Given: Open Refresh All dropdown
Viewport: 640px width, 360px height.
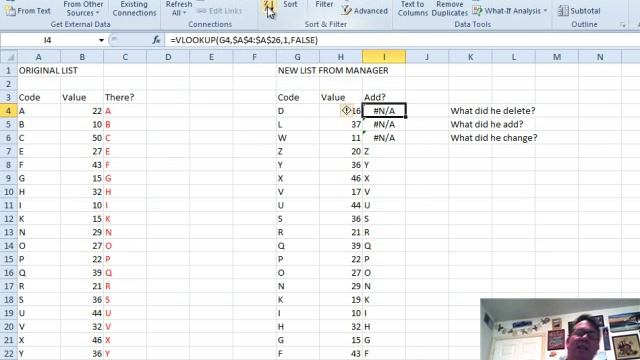Looking at the screenshot, I should 178,9.
